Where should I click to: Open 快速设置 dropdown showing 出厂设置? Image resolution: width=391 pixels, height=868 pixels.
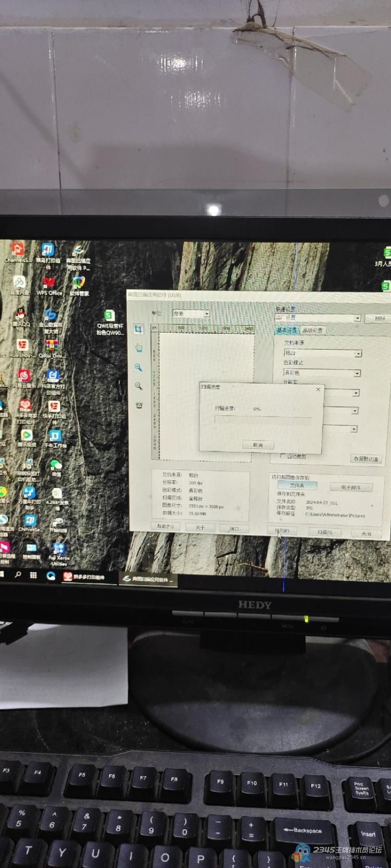pos(318,317)
